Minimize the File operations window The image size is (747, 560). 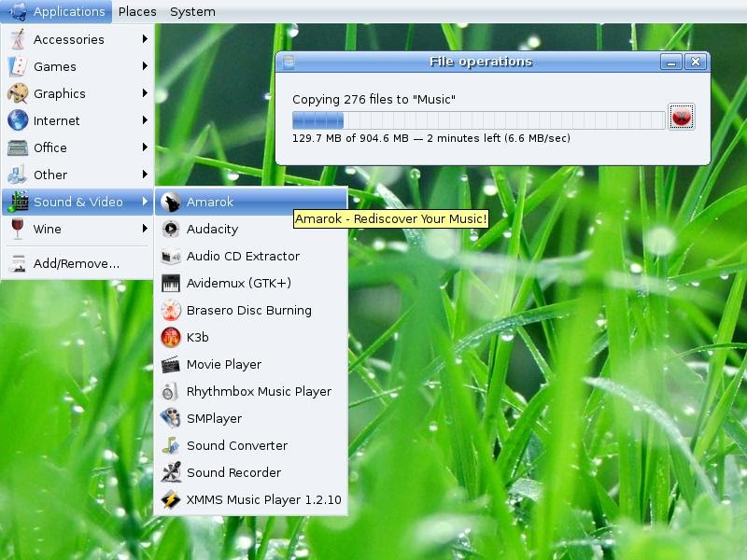tap(671, 62)
